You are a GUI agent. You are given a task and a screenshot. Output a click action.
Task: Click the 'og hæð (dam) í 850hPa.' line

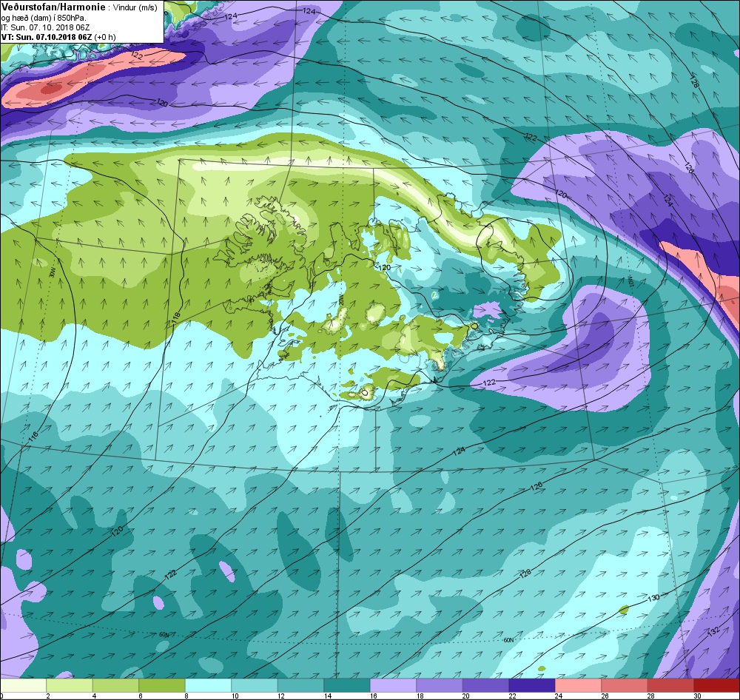(x=44, y=18)
